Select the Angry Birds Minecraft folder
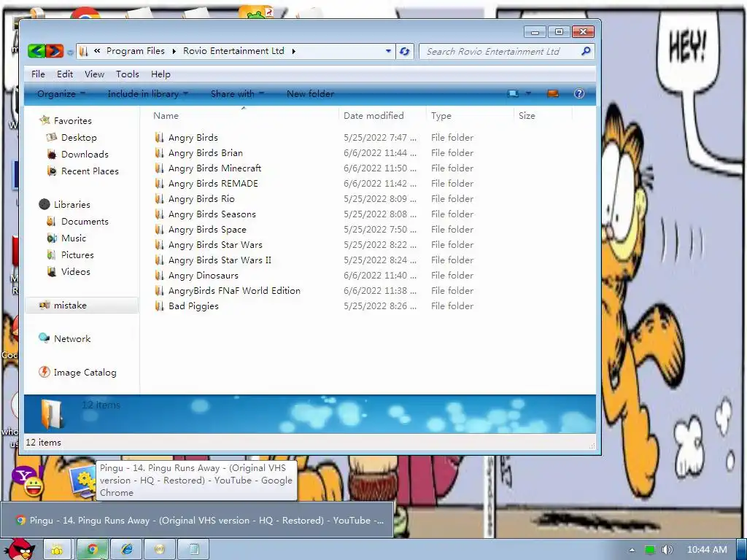The height and width of the screenshot is (560, 747). point(215,168)
